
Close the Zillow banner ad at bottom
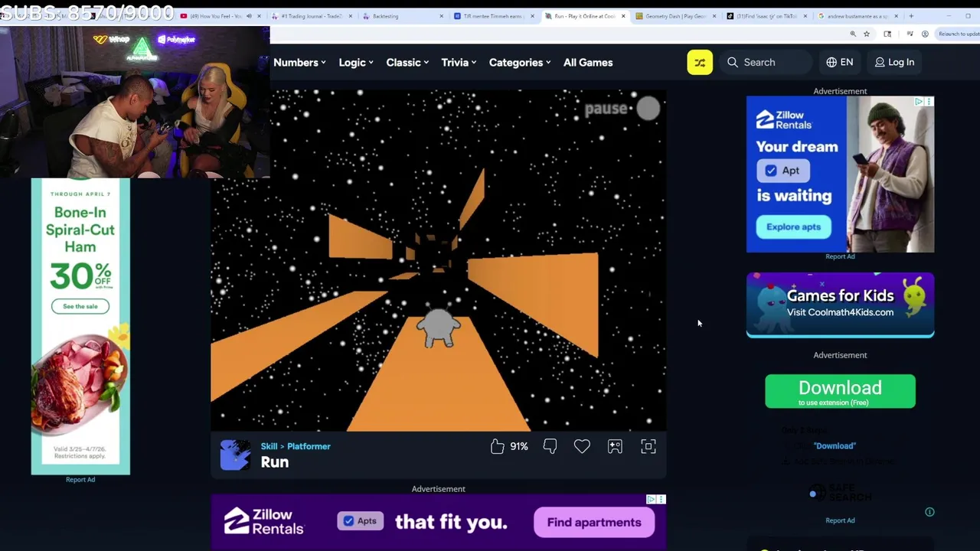click(x=661, y=499)
